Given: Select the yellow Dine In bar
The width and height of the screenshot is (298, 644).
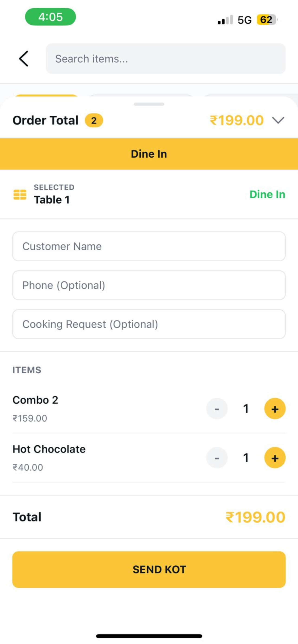Looking at the screenshot, I should [x=149, y=154].
